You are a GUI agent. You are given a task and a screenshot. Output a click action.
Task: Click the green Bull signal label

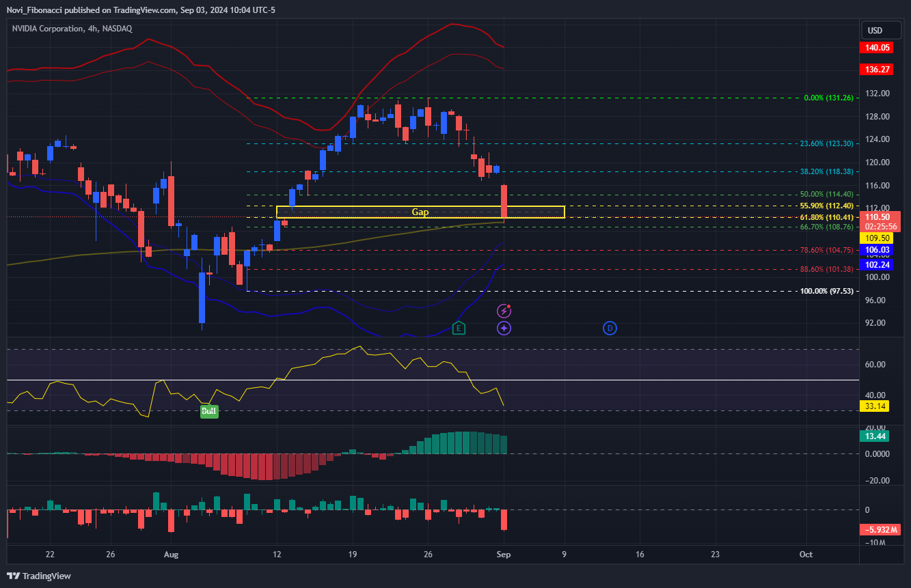click(209, 411)
